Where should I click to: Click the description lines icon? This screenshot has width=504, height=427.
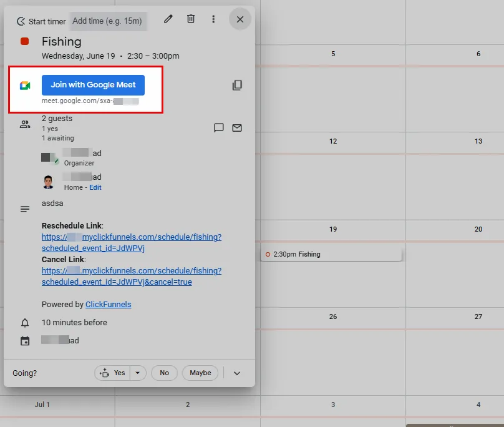point(25,209)
